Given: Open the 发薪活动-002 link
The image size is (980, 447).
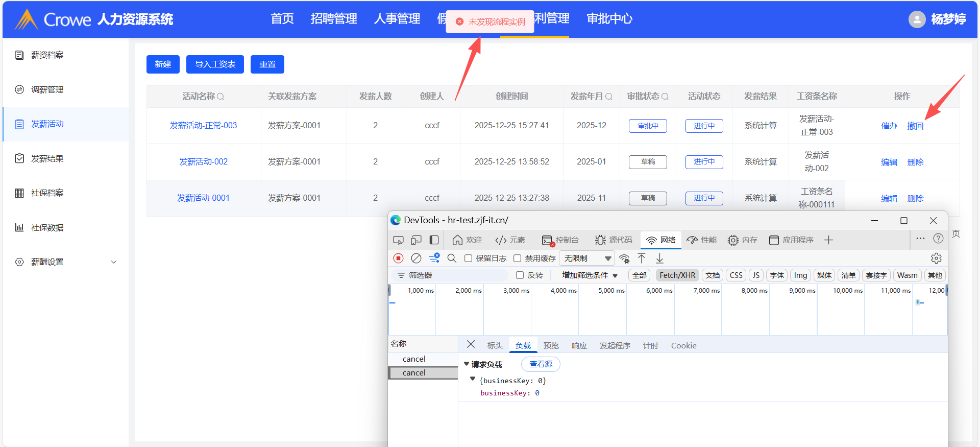Looking at the screenshot, I should tap(203, 162).
